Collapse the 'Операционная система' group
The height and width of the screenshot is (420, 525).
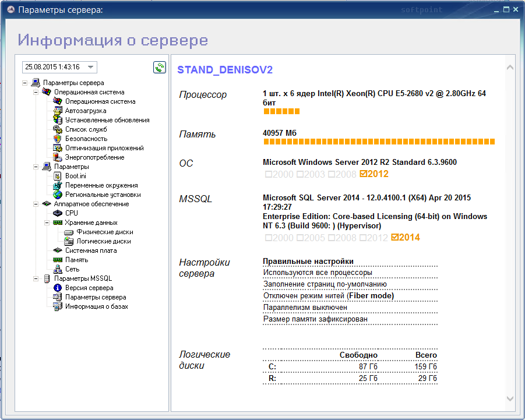coord(36,92)
